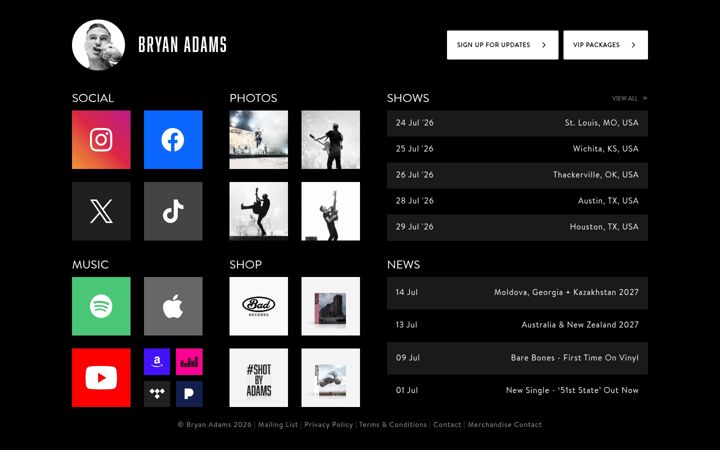Screen dimensions: 720x450
Task: Open the YouTube music tile
Action: click(101, 377)
